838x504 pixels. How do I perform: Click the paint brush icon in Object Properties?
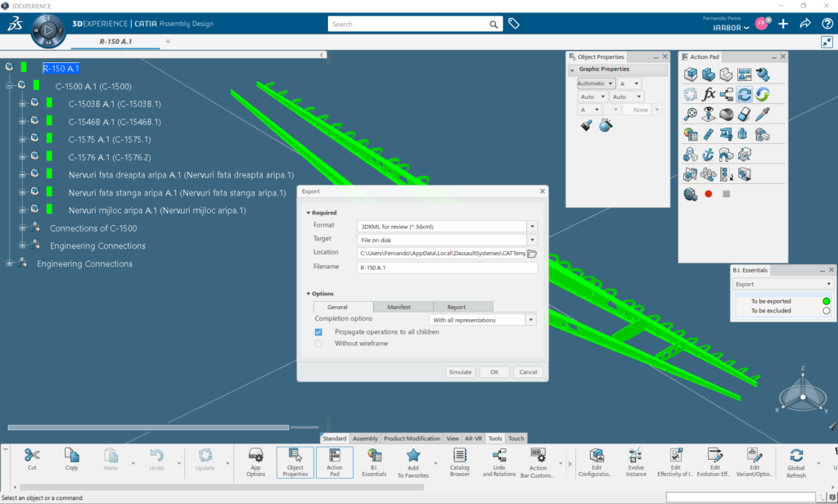coord(586,126)
